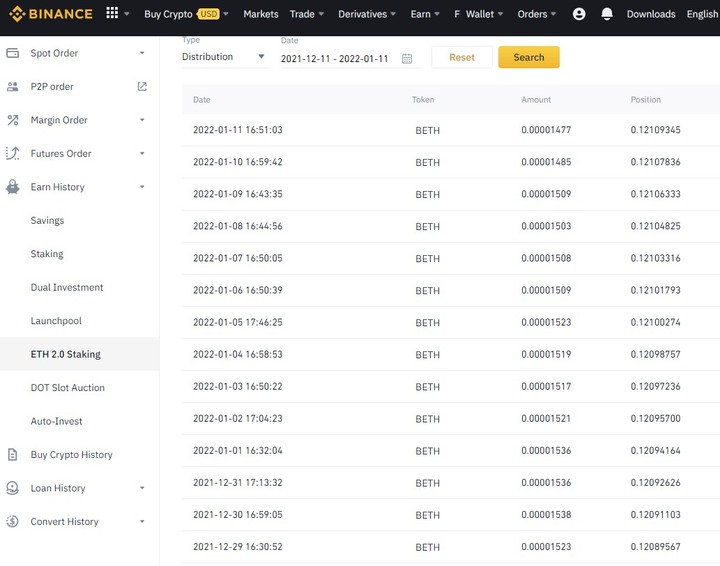Open the Downloads page
Image resolution: width=720 pixels, height=566 pixels.
click(x=651, y=14)
